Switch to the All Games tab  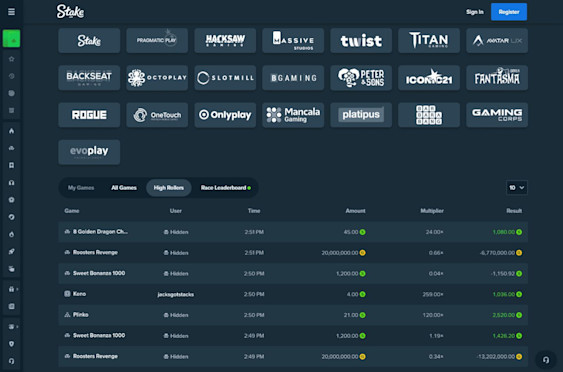pyautogui.click(x=124, y=188)
